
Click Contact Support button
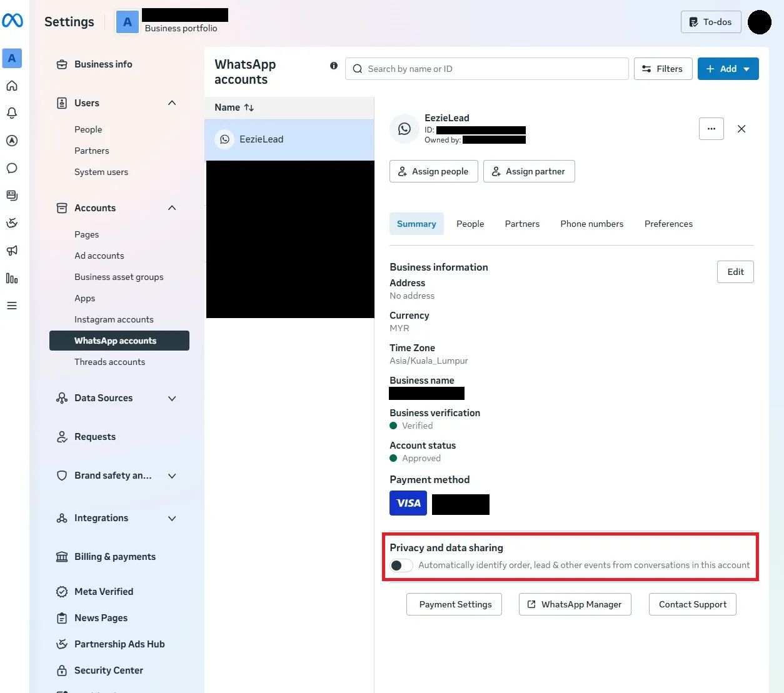[x=693, y=604]
